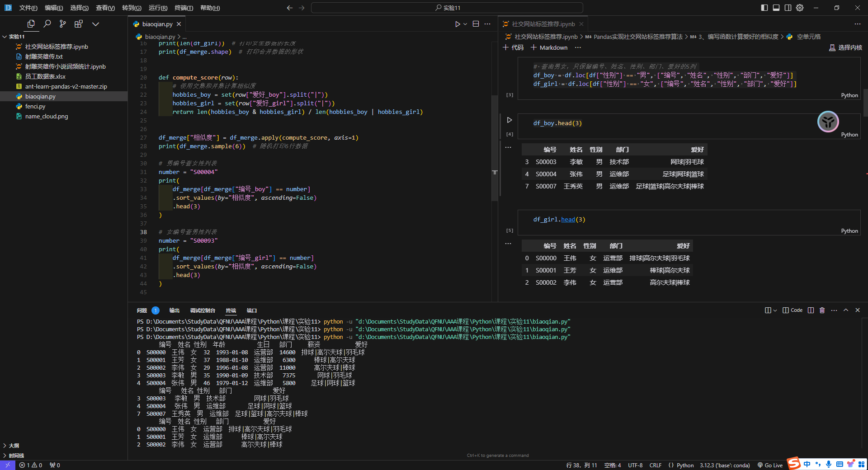Add a 代码 cell to notebook
868x470 pixels.
513,47
